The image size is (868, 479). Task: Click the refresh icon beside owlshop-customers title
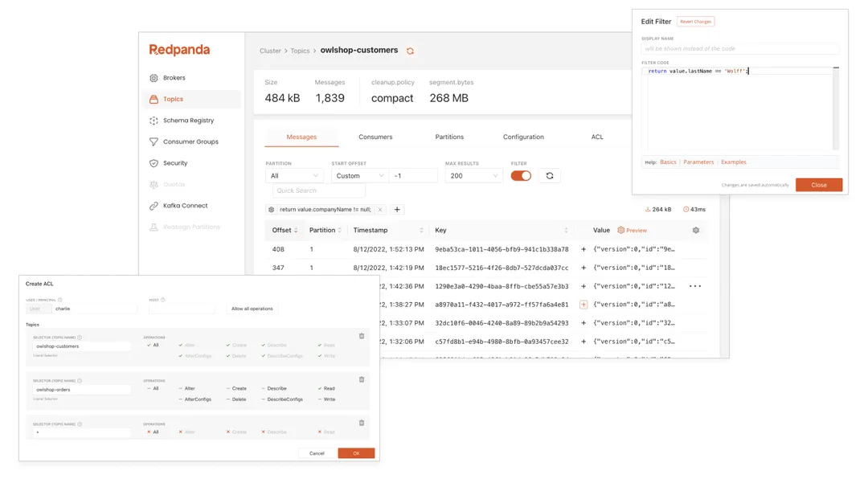click(410, 51)
